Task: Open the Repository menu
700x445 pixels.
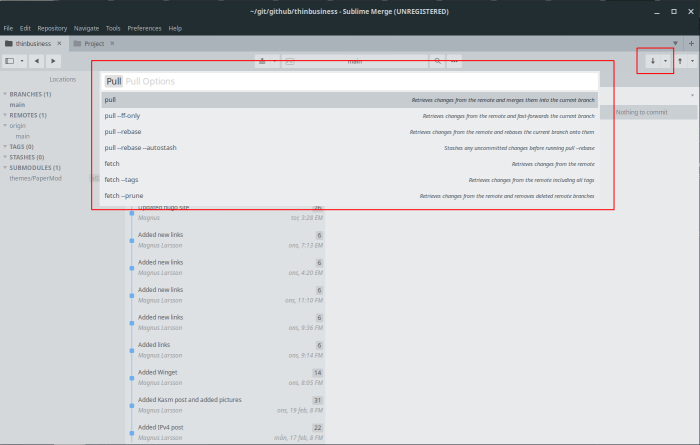Action: pyautogui.click(x=52, y=28)
